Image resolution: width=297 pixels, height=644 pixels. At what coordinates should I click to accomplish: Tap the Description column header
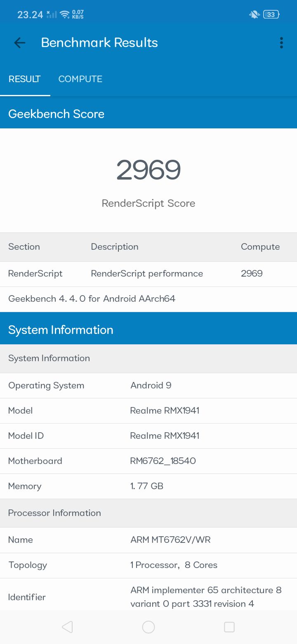point(115,247)
